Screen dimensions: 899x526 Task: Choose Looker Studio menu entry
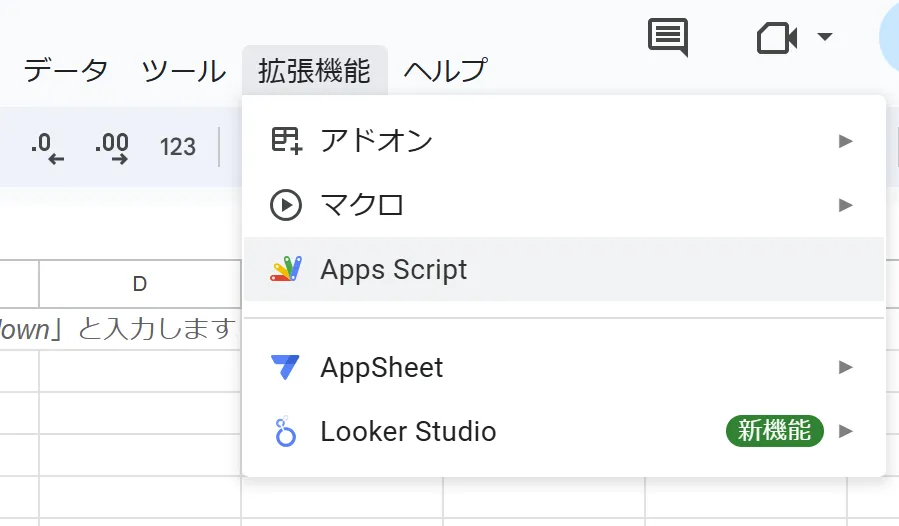[564, 431]
